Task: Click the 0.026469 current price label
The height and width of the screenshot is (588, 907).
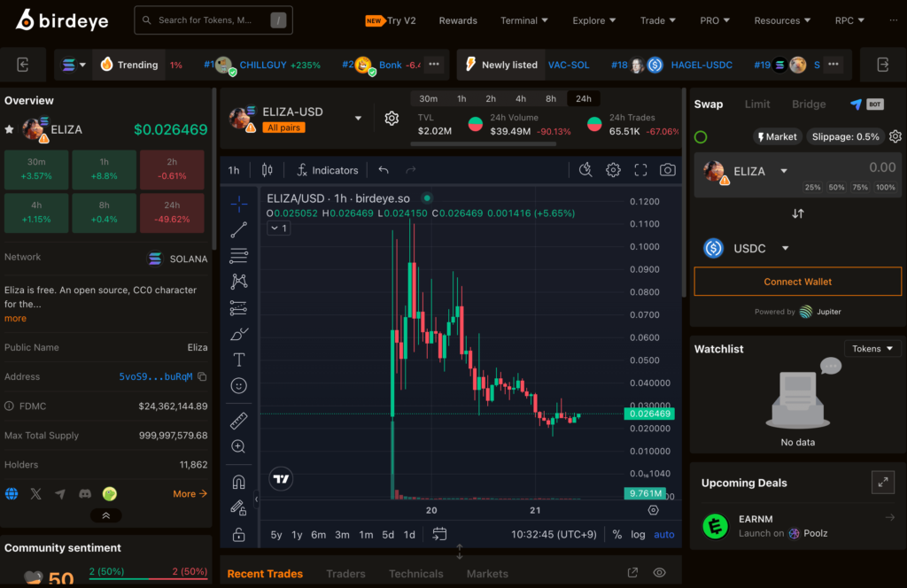Action: click(x=649, y=414)
